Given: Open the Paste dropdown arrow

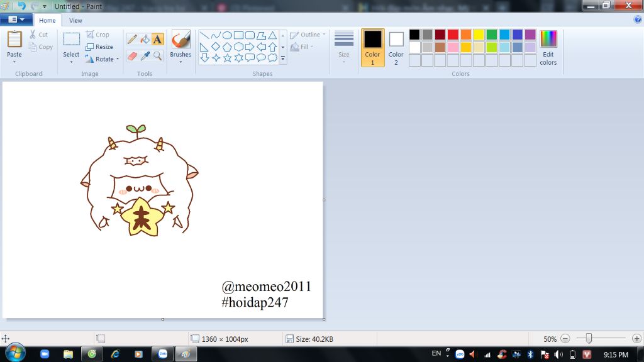Looking at the screenshot, I should pos(14,62).
